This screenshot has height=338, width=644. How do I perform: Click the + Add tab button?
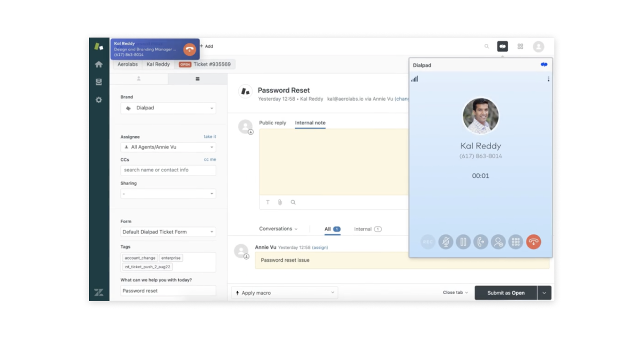coord(207,46)
